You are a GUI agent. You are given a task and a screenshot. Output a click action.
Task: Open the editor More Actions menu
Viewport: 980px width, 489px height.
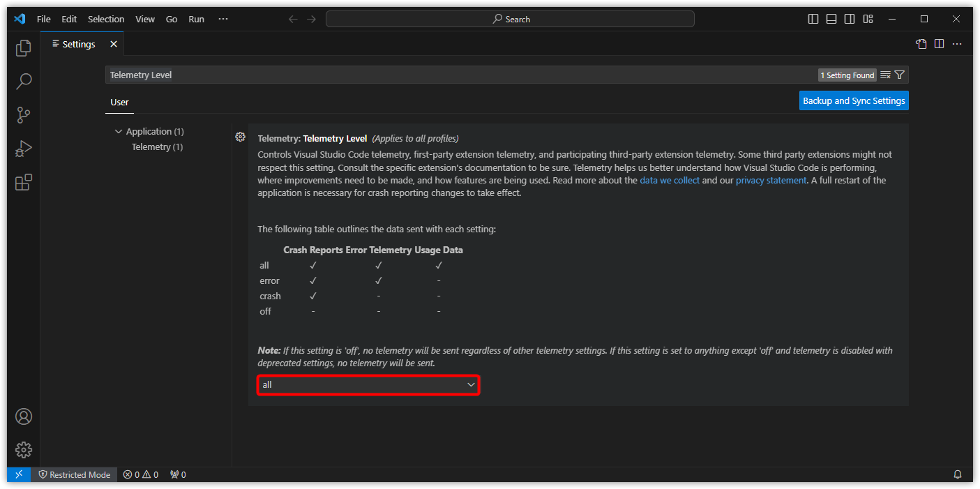[956, 43]
